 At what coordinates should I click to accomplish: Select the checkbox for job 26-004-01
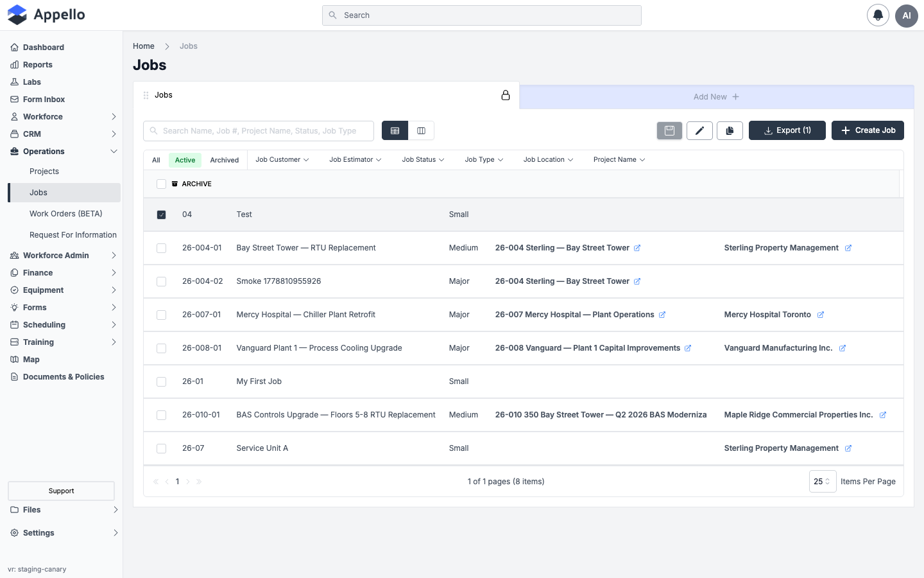click(x=162, y=248)
